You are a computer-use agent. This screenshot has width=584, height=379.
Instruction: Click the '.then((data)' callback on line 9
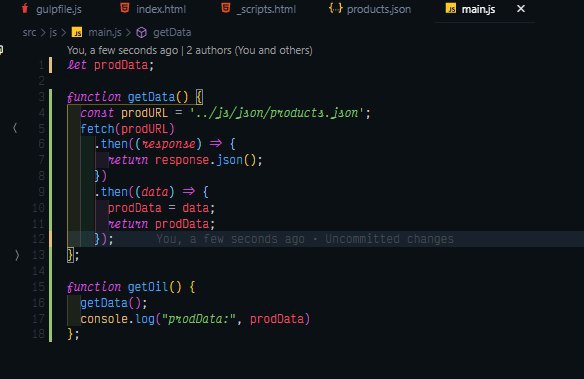(134, 192)
